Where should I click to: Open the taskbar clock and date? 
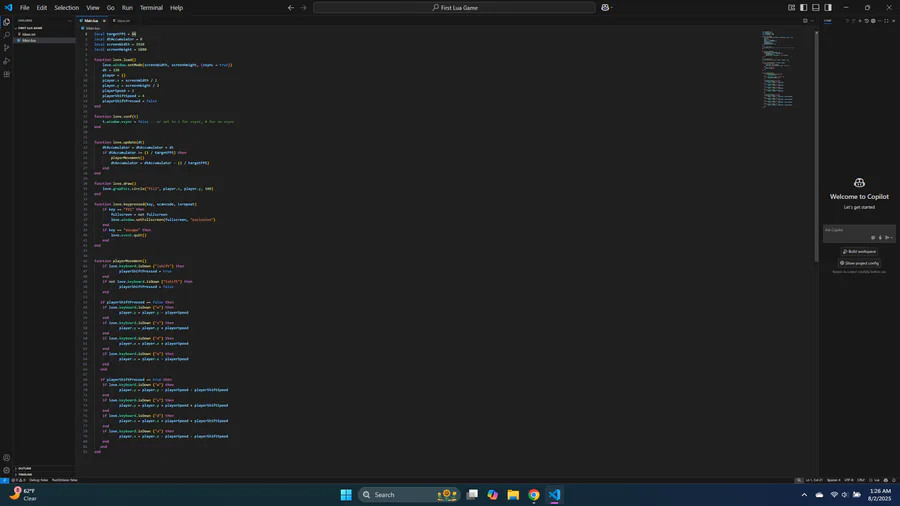(x=880, y=495)
